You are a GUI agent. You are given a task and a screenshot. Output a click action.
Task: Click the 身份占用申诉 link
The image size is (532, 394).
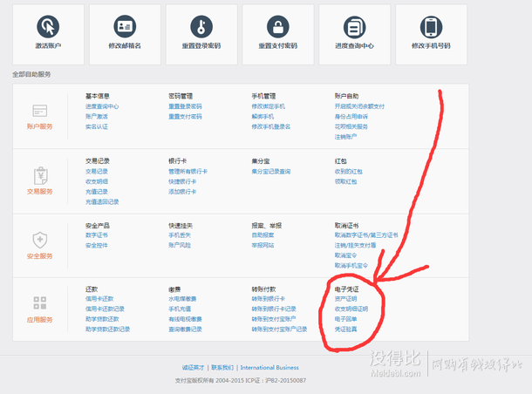(351, 117)
